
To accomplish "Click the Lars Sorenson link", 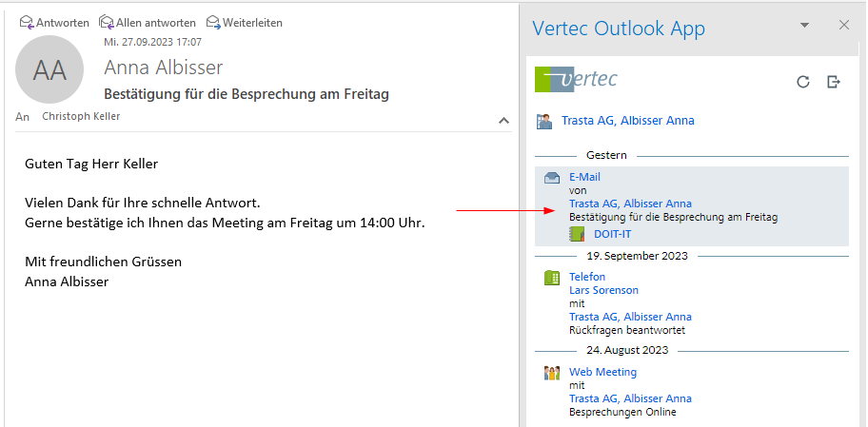I will pos(603,290).
